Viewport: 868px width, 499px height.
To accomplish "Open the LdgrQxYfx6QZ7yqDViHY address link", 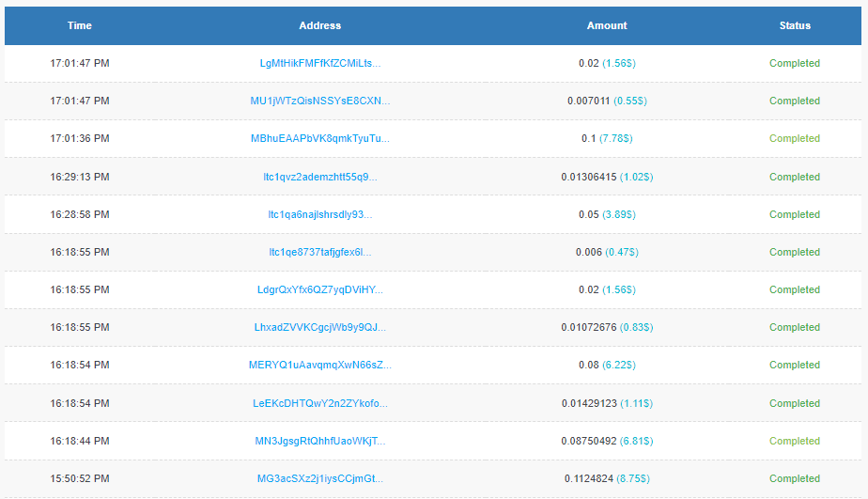I will [x=319, y=289].
